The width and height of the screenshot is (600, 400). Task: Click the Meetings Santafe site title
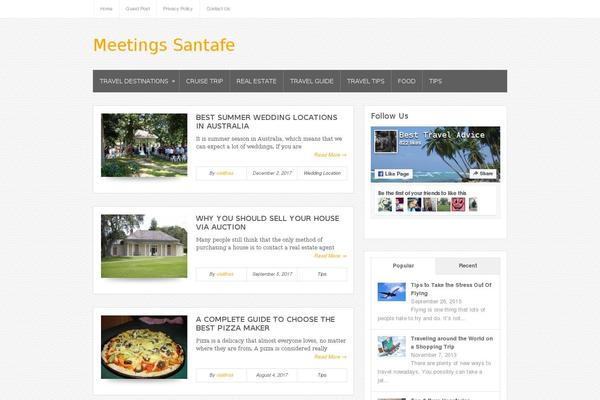(164, 45)
